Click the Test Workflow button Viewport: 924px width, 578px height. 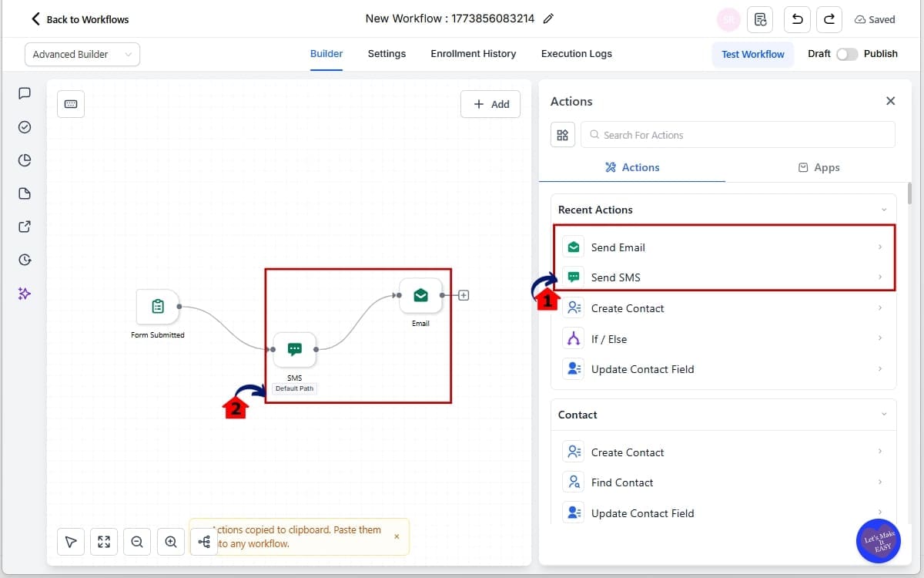pyautogui.click(x=753, y=54)
